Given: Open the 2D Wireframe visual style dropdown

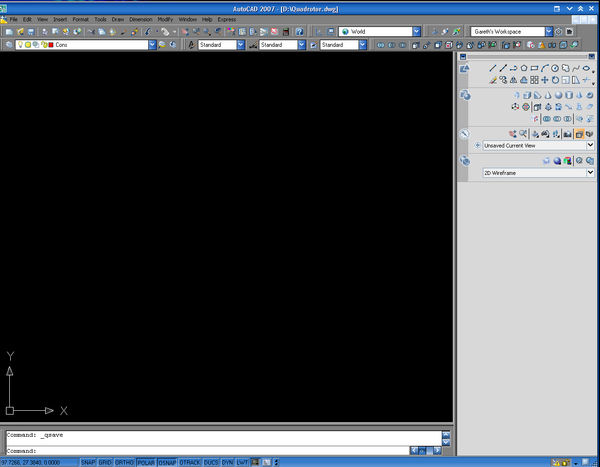Looking at the screenshot, I should coord(538,173).
